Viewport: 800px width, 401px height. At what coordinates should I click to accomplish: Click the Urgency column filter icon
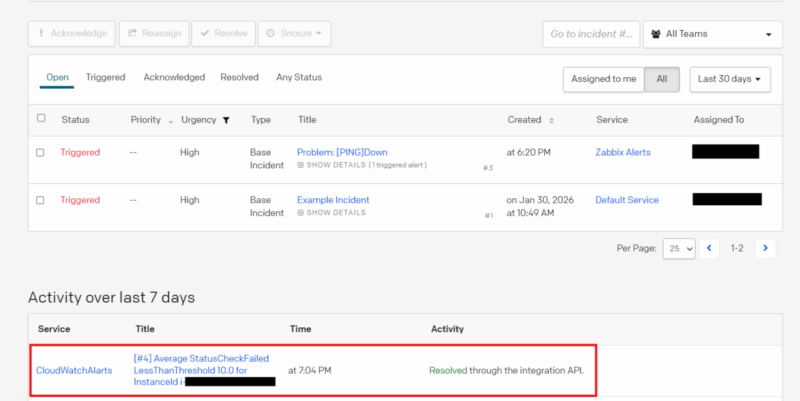(226, 120)
